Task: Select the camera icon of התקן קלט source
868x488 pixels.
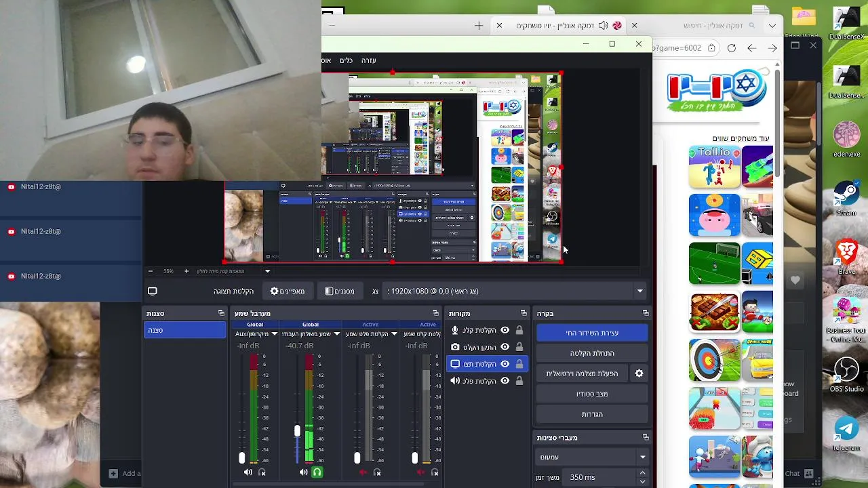Action: point(455,347)
